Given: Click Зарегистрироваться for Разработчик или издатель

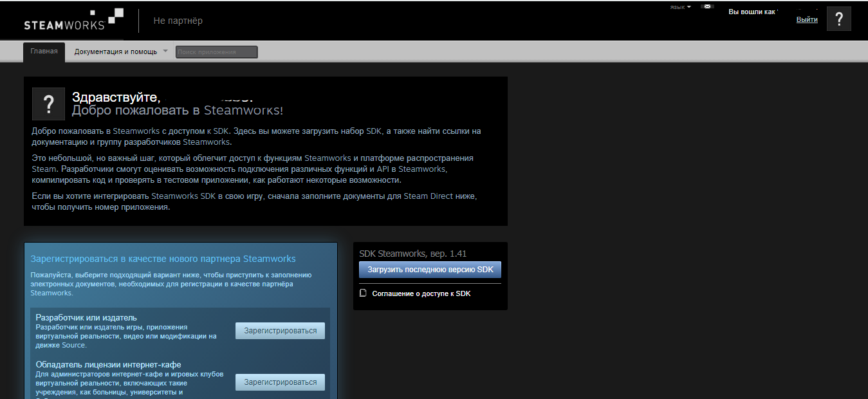Looking at the screenshot, I should click(x=280, y=331).
